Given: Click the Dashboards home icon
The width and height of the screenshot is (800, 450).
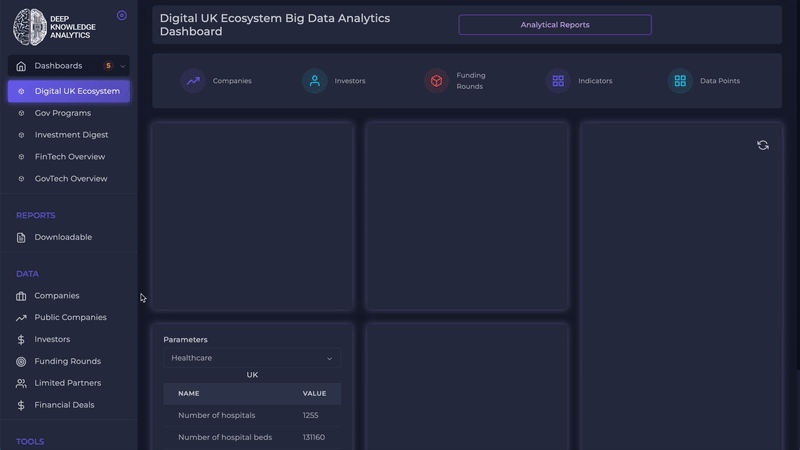Looking at the screenshot, I should (x=21, y=66).
